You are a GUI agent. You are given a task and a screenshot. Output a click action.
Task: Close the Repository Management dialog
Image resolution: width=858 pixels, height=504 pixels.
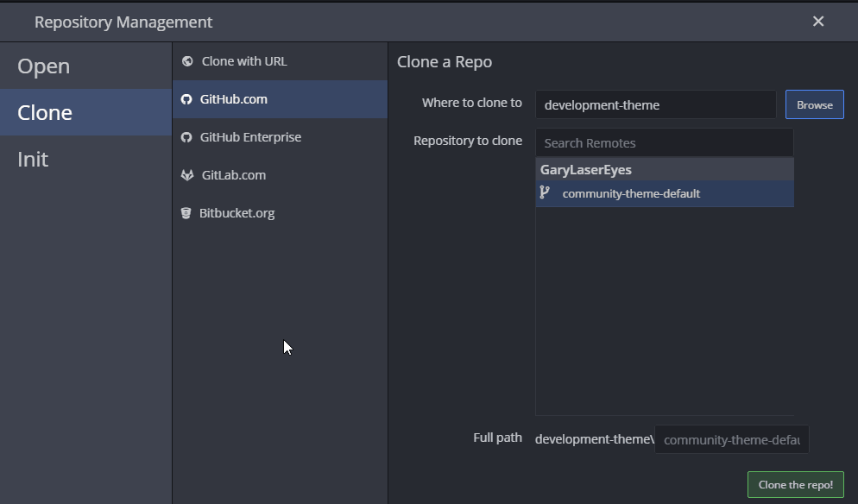[x=818, y=22]
